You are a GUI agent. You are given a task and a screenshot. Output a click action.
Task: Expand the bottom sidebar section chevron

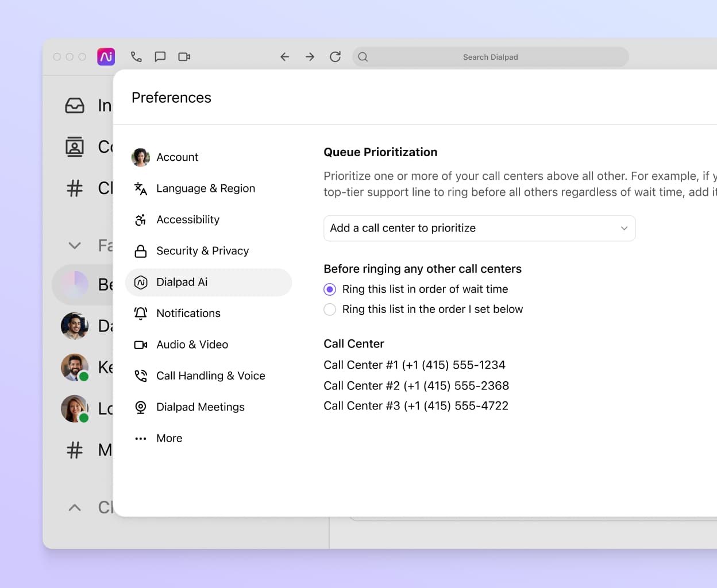(74, 507)
